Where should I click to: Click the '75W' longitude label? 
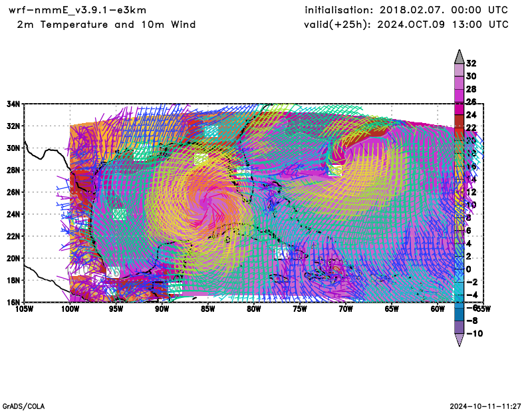point(300,309)
